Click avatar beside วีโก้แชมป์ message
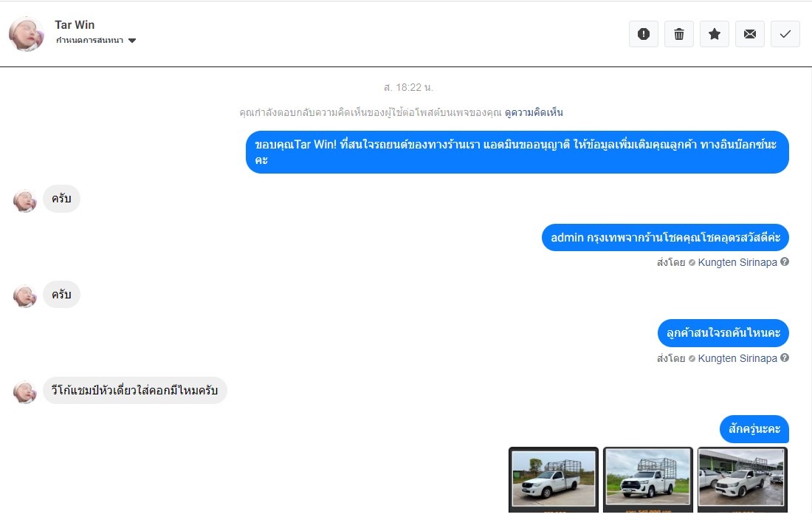The width and height of the screenshot is (812, 520). point(25,392)
